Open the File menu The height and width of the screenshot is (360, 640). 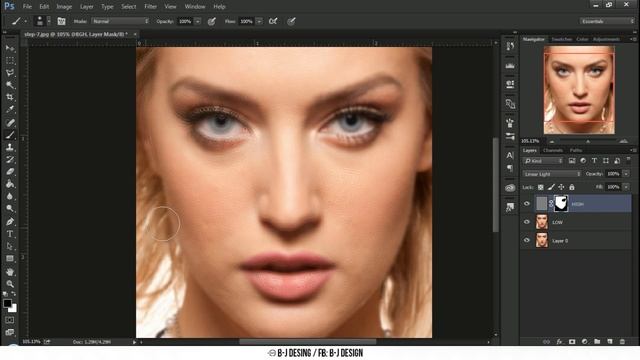[x=27, y=7]
